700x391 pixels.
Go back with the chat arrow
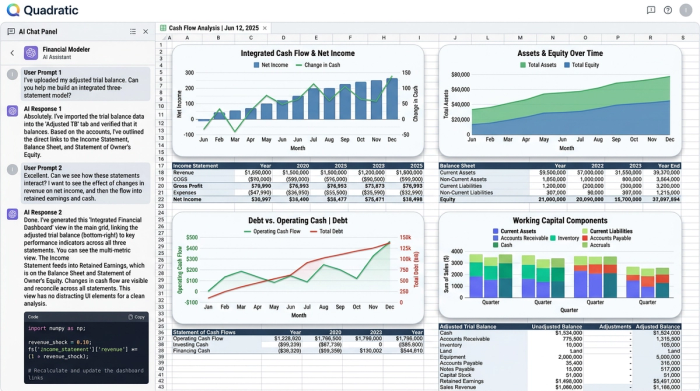click(x=12, y=53)
